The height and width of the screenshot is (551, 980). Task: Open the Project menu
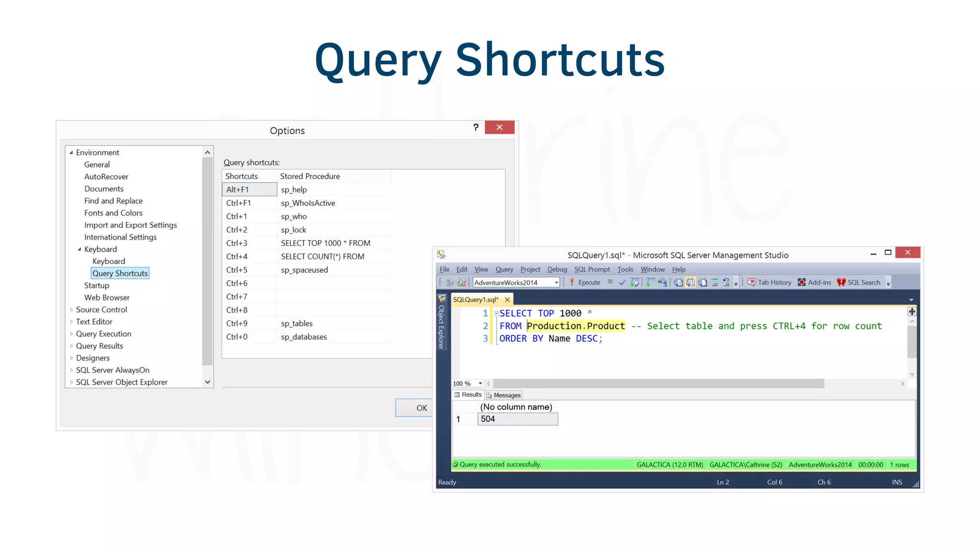pyautogui.click(x=530, y=269)
